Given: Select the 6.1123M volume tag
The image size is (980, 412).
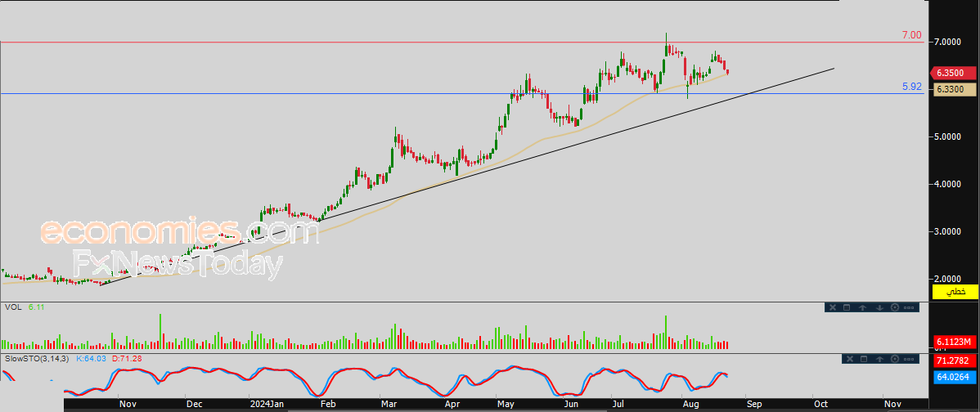Looking at the screenshot, I should click(x=955, y=342).
